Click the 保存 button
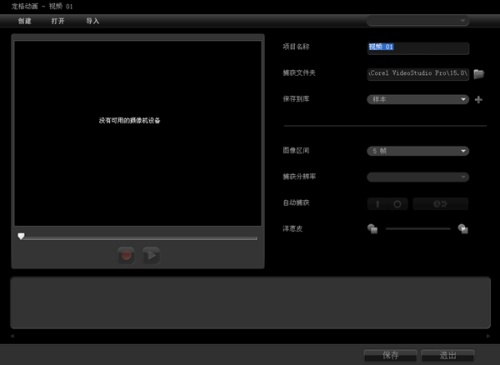 coord(390,355)
